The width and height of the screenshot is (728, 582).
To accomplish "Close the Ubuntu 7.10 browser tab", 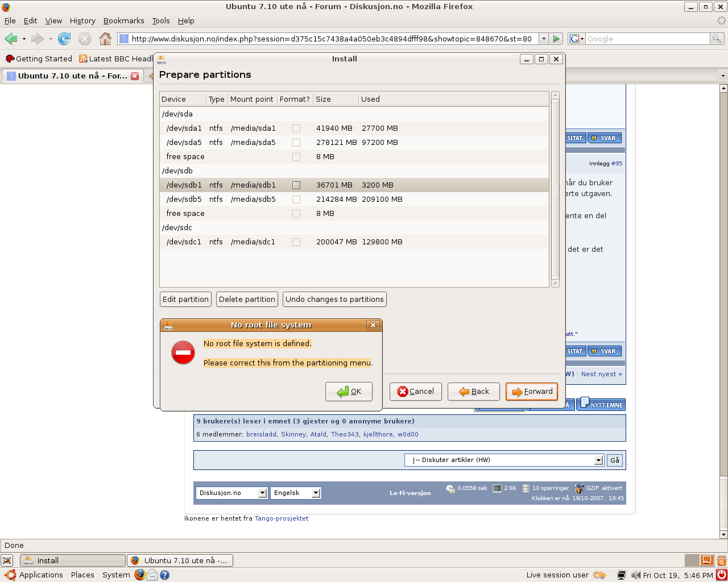I will click(x=135, y=76).
